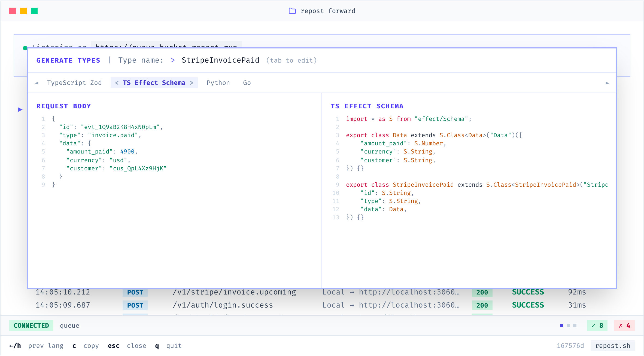
Task: Click the "data": Data schema line
Action: [383, 209]
